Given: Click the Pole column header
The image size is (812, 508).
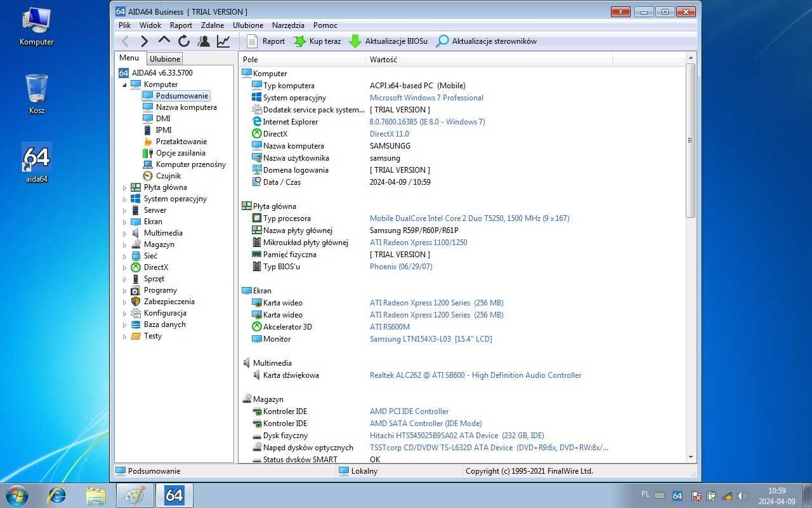Looking at the screenshot, I should click(303, 60).
